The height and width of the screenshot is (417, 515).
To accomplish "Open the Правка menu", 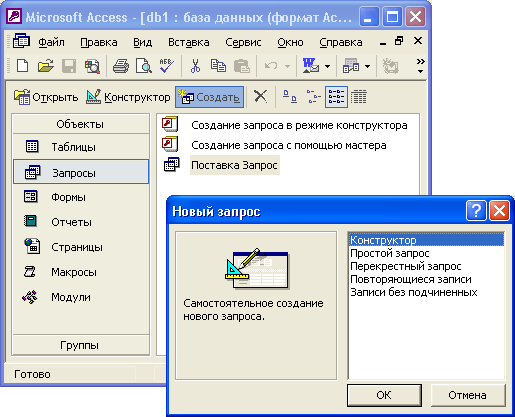I will tap(99, 42).
